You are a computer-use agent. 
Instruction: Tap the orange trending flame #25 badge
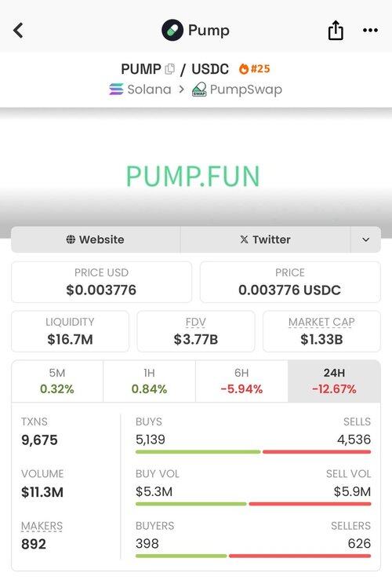tap(254, 69)
